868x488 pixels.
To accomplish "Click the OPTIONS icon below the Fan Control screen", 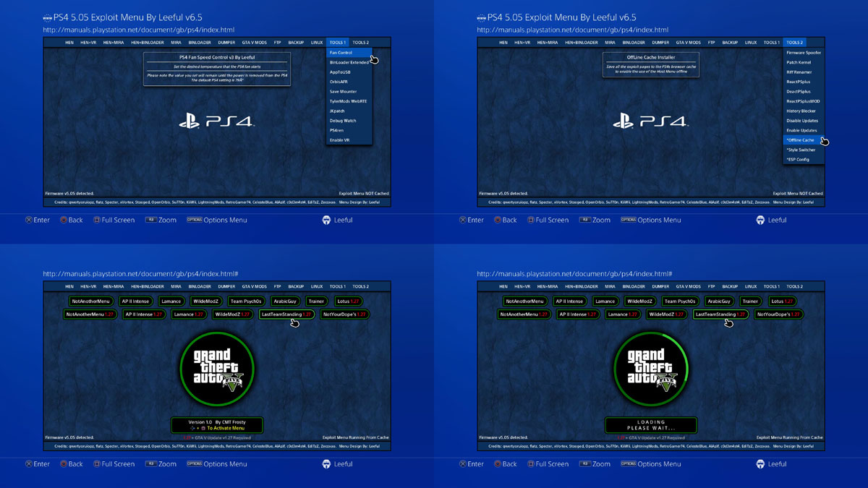I will point(194,220).
